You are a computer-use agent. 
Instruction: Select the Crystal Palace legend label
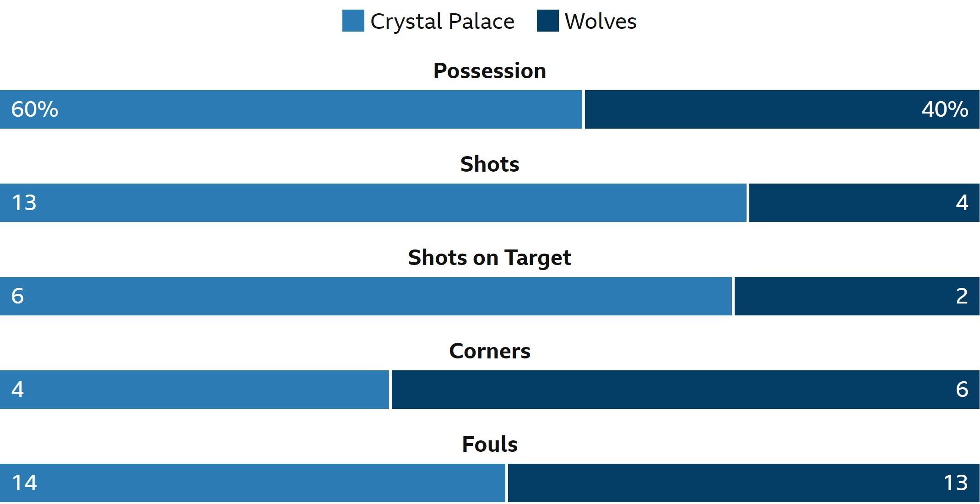442,22
